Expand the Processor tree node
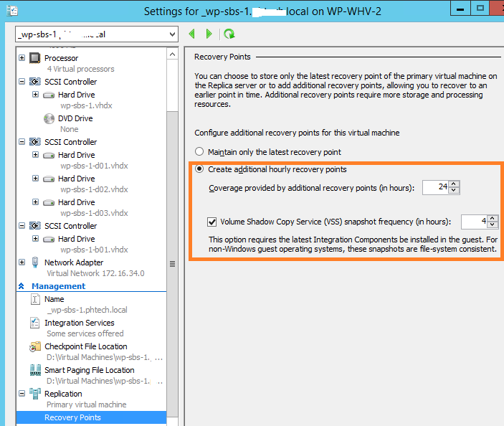 click(22, 58)
